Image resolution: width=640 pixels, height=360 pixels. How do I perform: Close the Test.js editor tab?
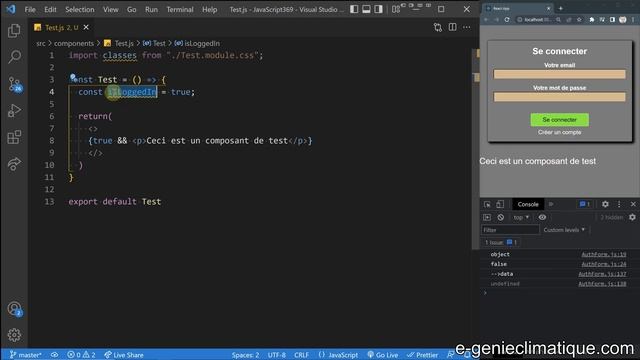point(86,27)
